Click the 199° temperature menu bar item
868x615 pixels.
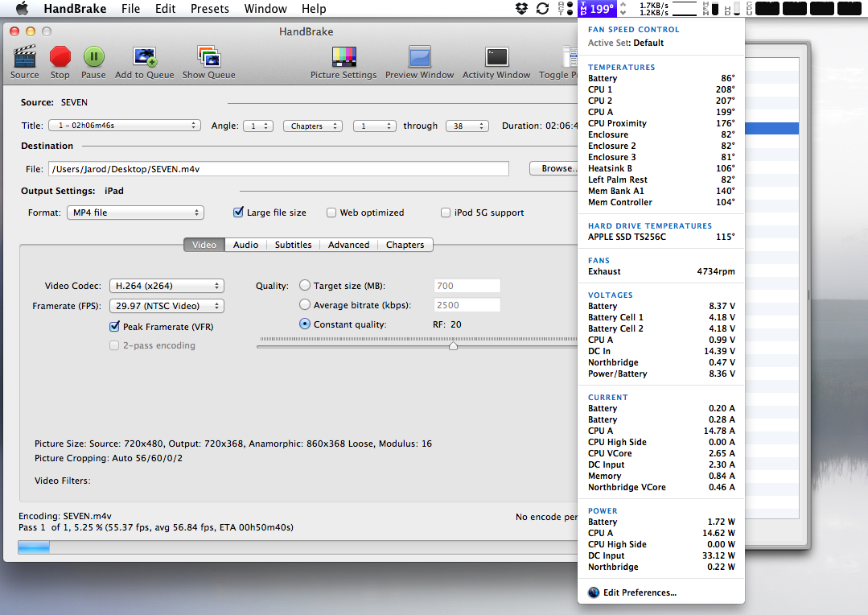[597, 8]
